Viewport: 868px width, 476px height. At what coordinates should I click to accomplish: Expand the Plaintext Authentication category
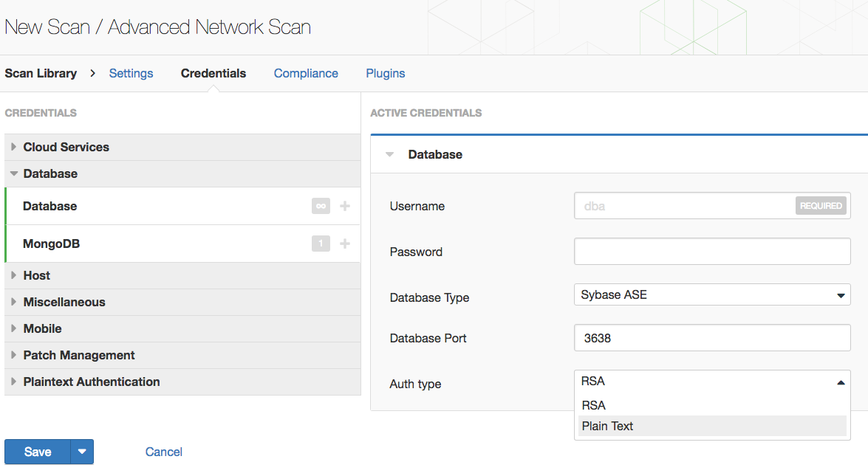182,382
